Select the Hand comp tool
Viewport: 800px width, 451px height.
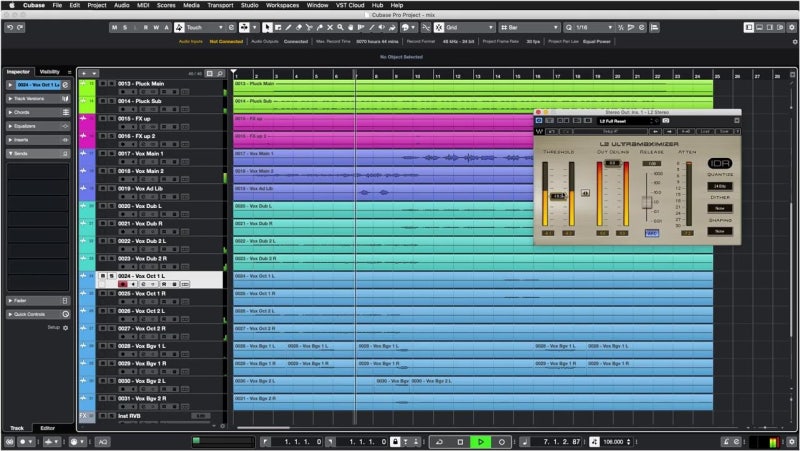pyautogui.click(x=351, y=28)
